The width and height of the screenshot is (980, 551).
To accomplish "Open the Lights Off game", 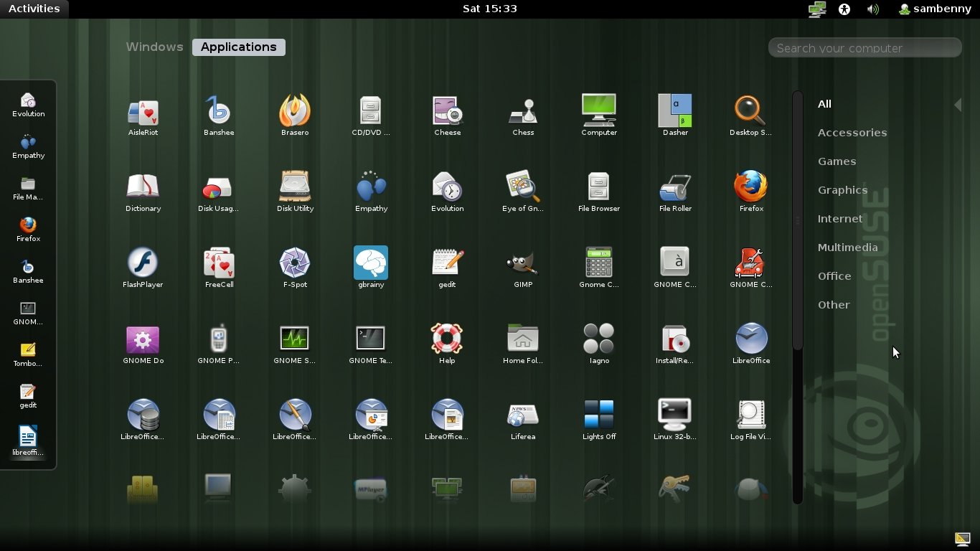I will 599,415.
